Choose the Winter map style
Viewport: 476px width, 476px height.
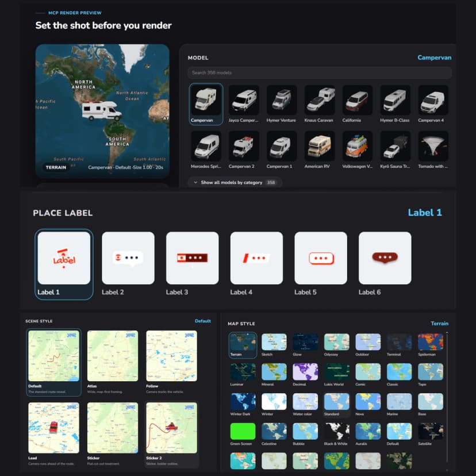tap(274, 401)
